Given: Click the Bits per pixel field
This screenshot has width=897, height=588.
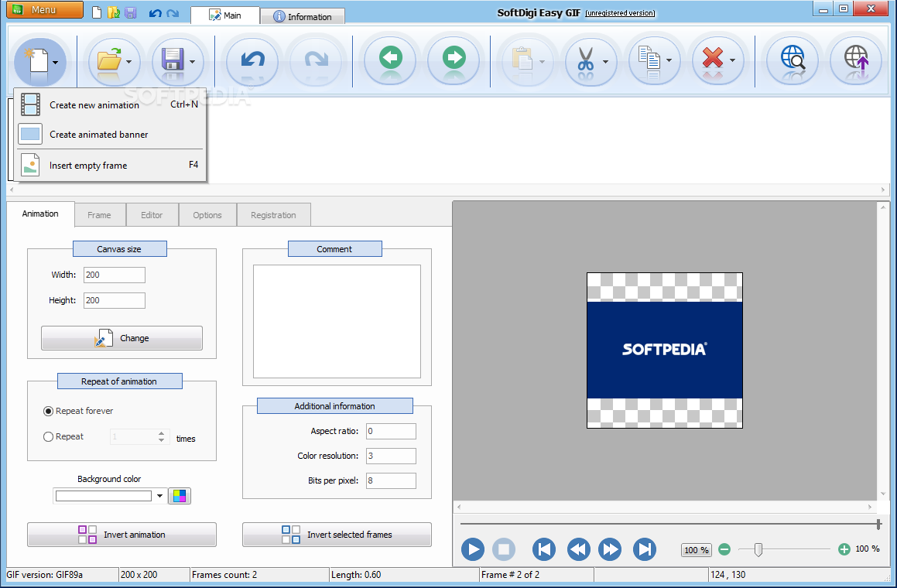Looking at the screenshot, I should [392, 480].
